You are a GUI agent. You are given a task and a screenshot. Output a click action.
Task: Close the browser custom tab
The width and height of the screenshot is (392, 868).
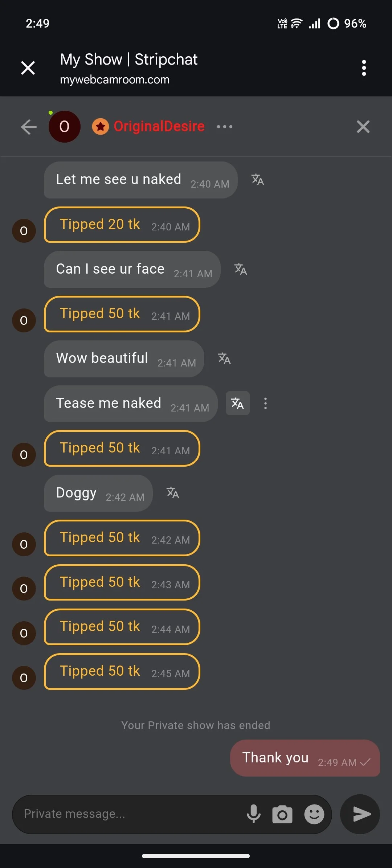pos(28,68)
